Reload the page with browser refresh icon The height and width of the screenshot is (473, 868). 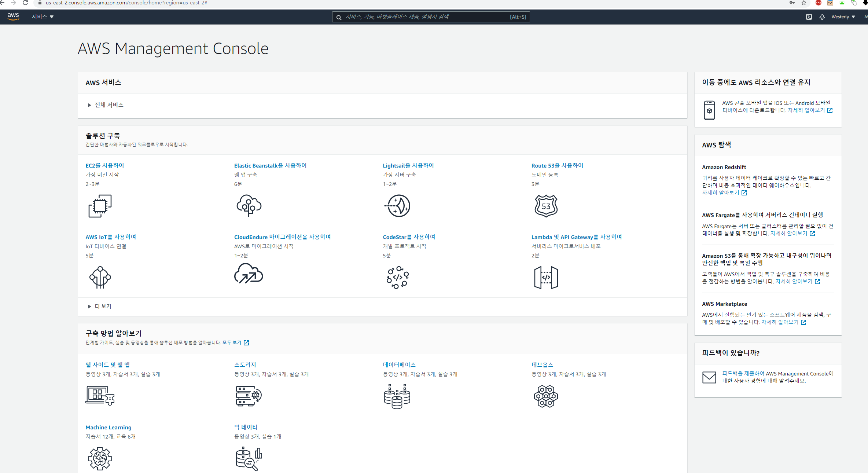pyautogui.click(x=25, y=3)
